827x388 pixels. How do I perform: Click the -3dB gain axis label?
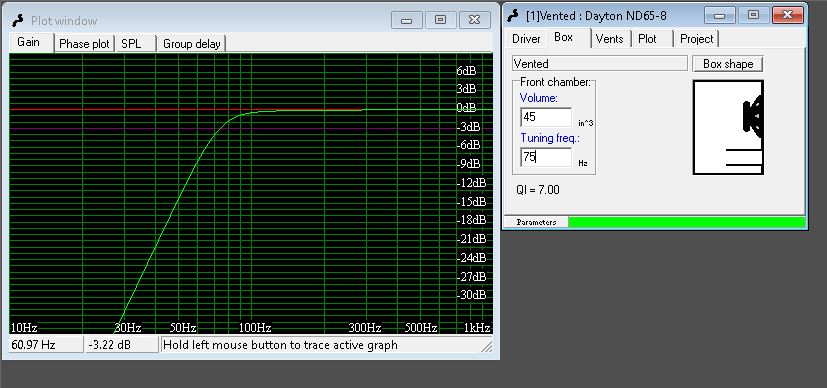coord(468,127)
